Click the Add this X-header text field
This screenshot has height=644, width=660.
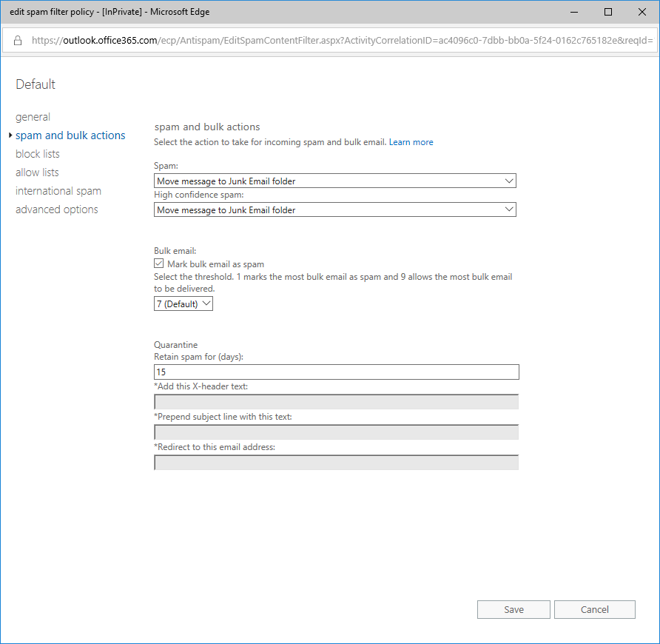[x=337, y=402]
